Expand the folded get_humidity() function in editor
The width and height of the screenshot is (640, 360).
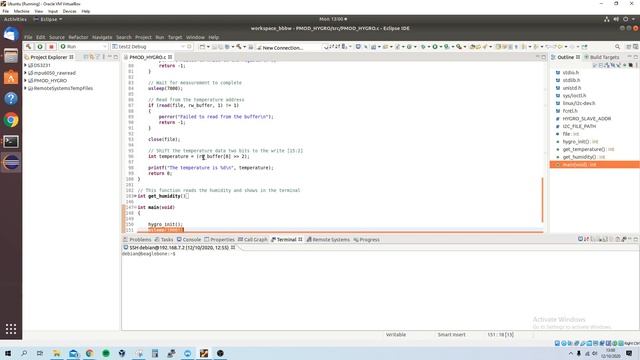pyautogui.click(x=135, y=196)
